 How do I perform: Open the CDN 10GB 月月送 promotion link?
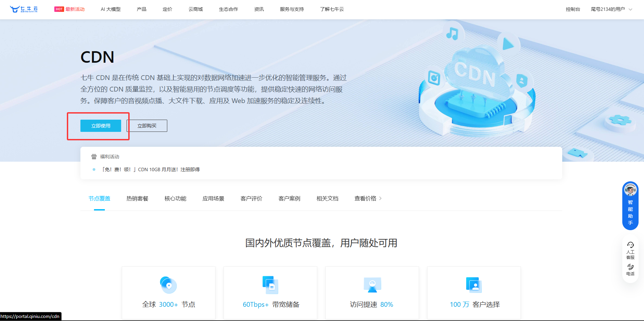tap(151, 169)
